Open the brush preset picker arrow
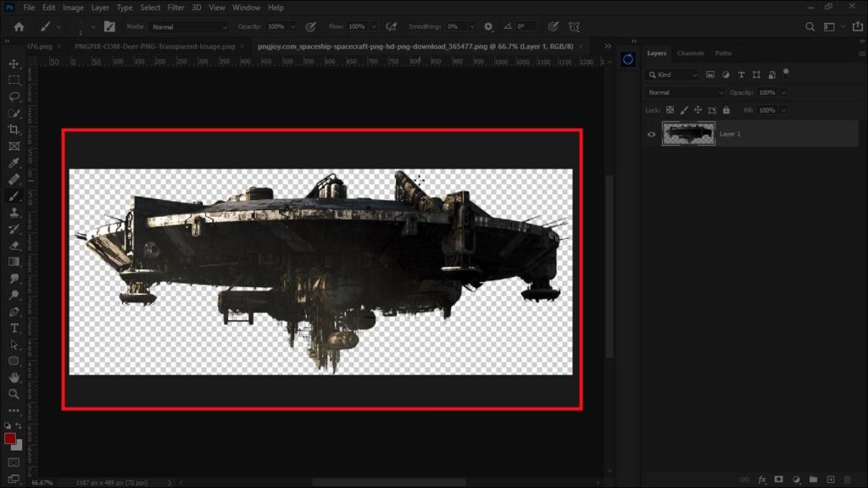The height and width of the screenshot is (488, 868). pyautogui.click(x=92, y=26)
